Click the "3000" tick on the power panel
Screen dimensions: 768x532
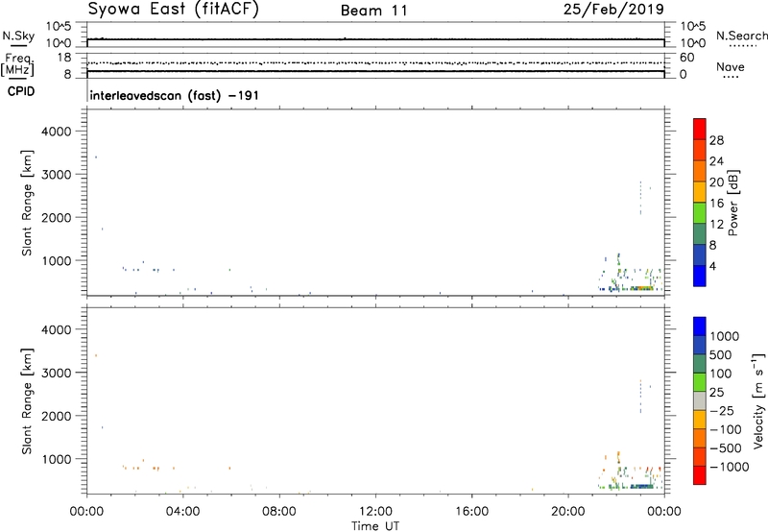click(56, 175)
